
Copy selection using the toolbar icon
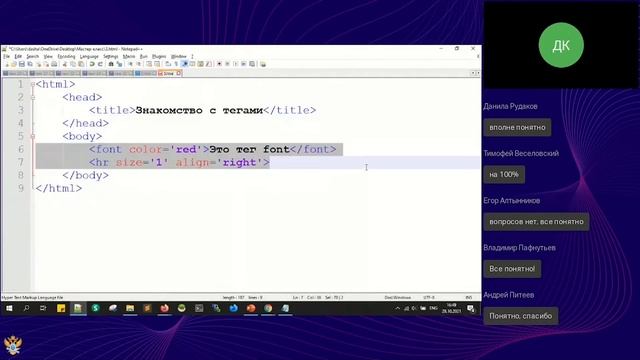click(x=73, y=64)
